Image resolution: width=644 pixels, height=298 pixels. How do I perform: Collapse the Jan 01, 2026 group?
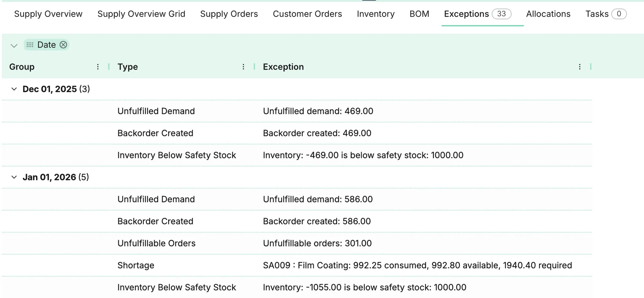pyautogui.click(x=14, y=177)
